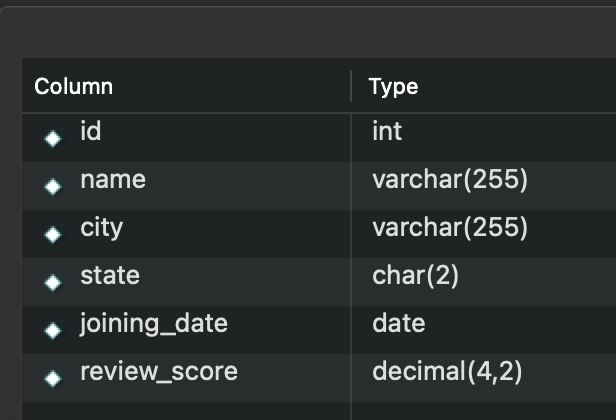616x420 pixels.
Task: Select the review_score column name
Action: pyautogui.click(x=159, y=371)
